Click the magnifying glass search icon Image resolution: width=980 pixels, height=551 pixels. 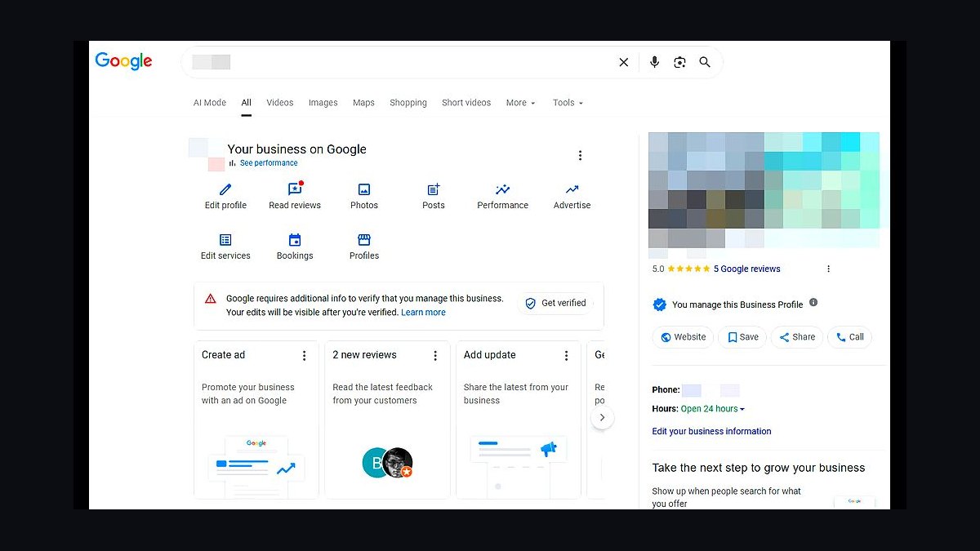pos(705,62)
